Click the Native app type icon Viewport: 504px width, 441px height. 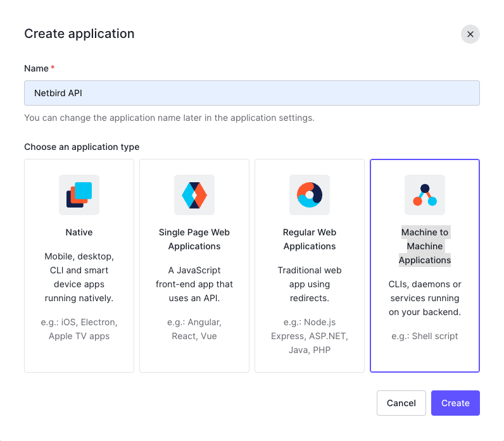pyautogui.click(x=79, y=195)
